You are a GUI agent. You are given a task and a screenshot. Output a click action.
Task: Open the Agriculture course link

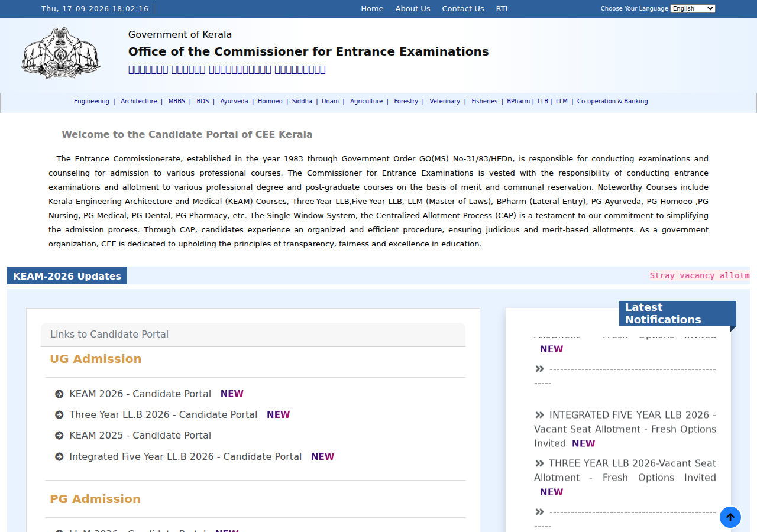tap(367, 102)
